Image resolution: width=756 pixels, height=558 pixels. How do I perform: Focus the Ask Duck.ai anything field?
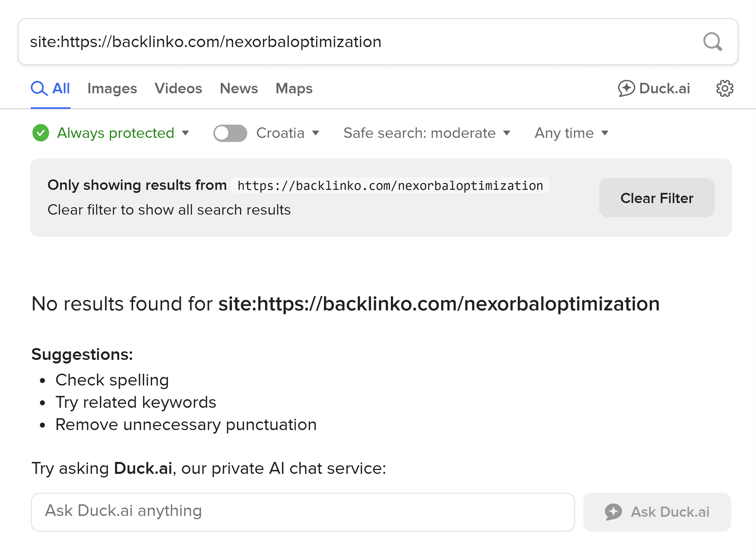303,512
